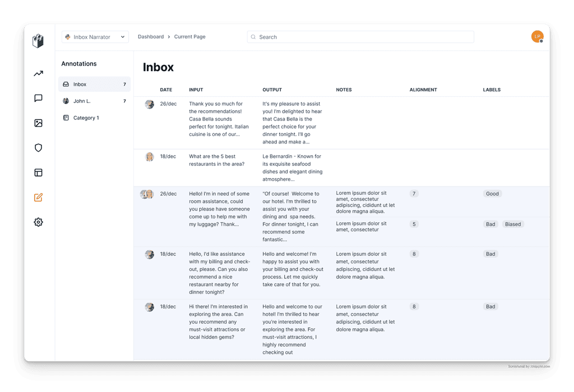Screen dimensions: 574x392
Task: Select the orange annotations edit icon
Action: [38, 197]
